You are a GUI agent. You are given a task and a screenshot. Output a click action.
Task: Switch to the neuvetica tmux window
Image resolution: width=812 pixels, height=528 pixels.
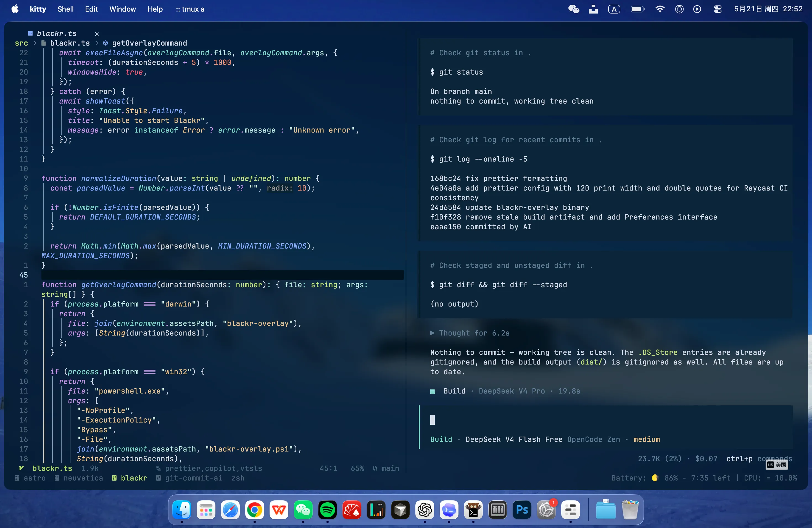tap(79, 478)
